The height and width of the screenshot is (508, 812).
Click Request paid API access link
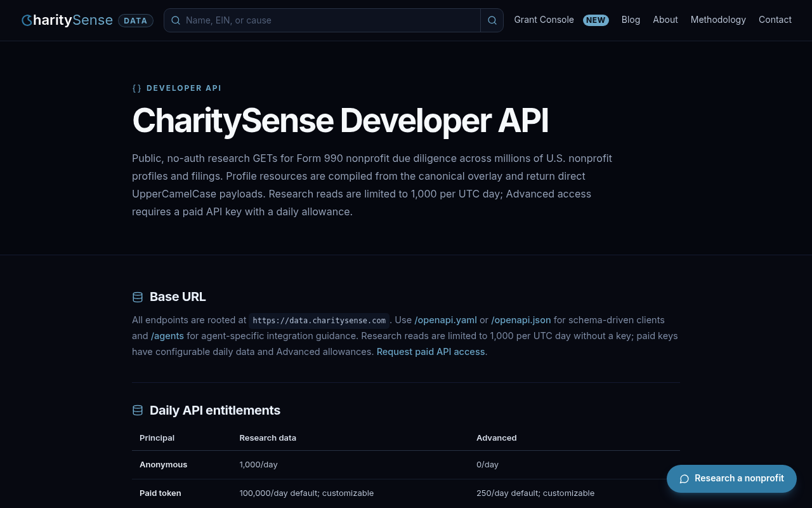pos(431,352)
